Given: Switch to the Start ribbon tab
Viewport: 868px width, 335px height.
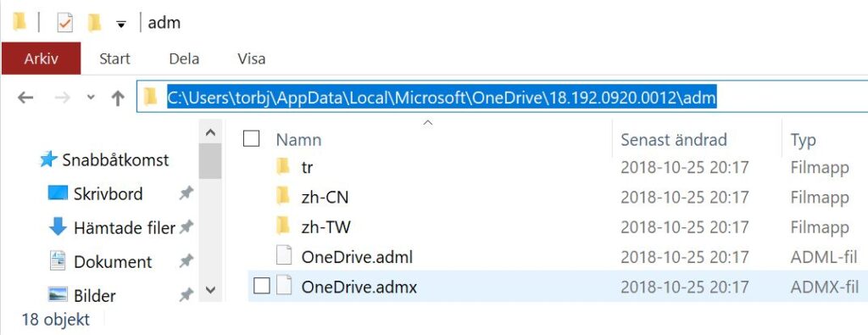Looking at the screenshot, I should 114,59.
